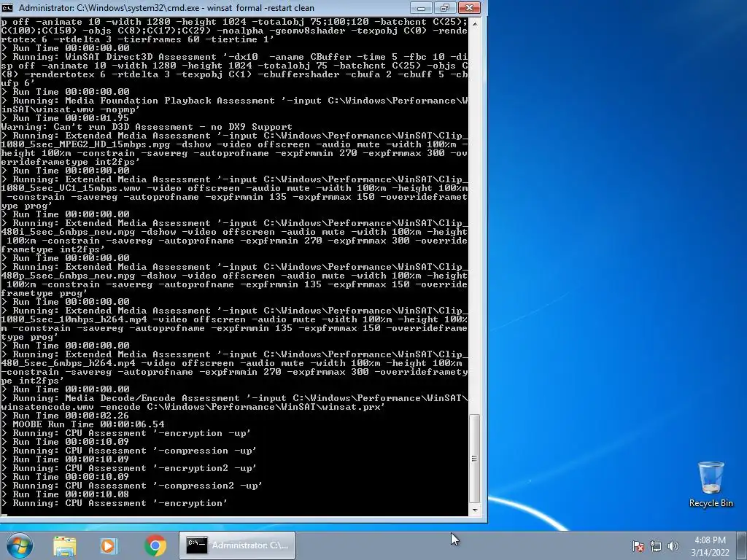This screenshot has width=747, height=560.
Task: Click the 'Run Time 00:00:01.95' line
Action: 65,118
